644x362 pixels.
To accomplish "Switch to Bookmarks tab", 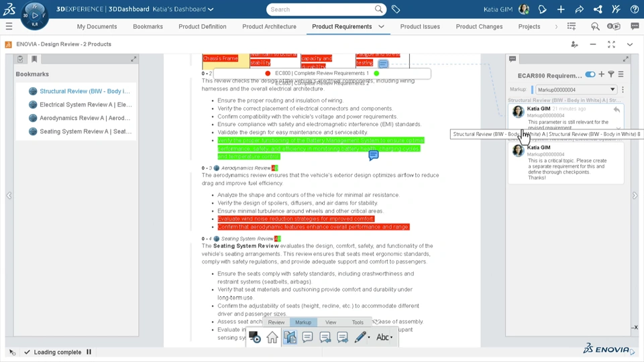I will pos(148,27).
